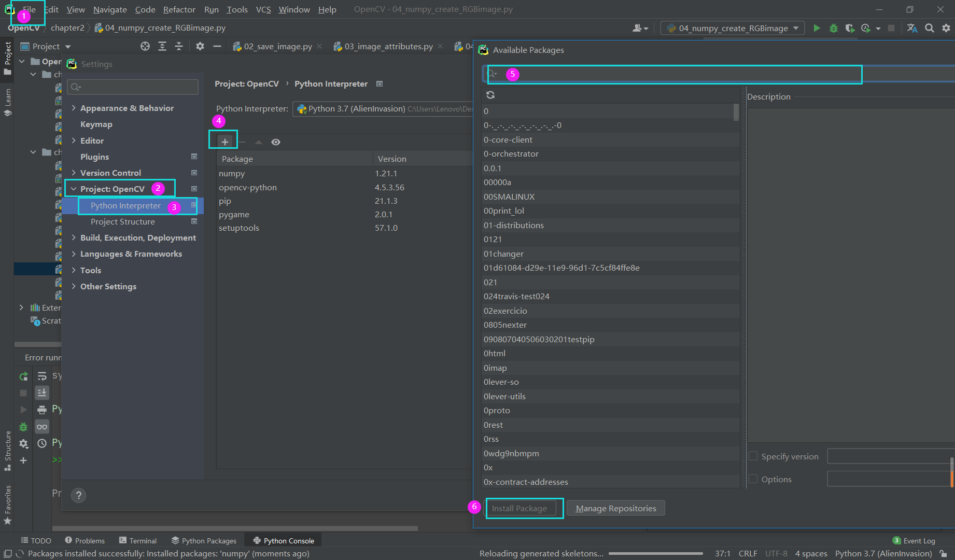
Task: Click the help question mark in Settings
Action: pos(78,495)
